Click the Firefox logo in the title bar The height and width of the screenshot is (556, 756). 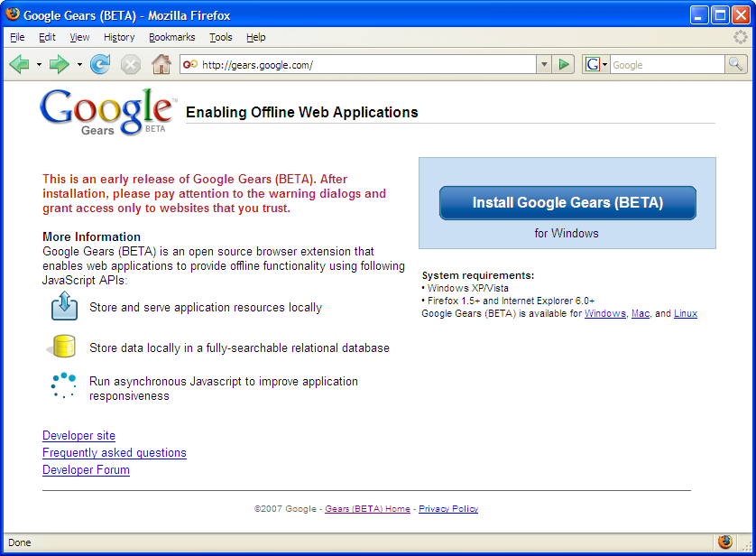tap(13, 14)
